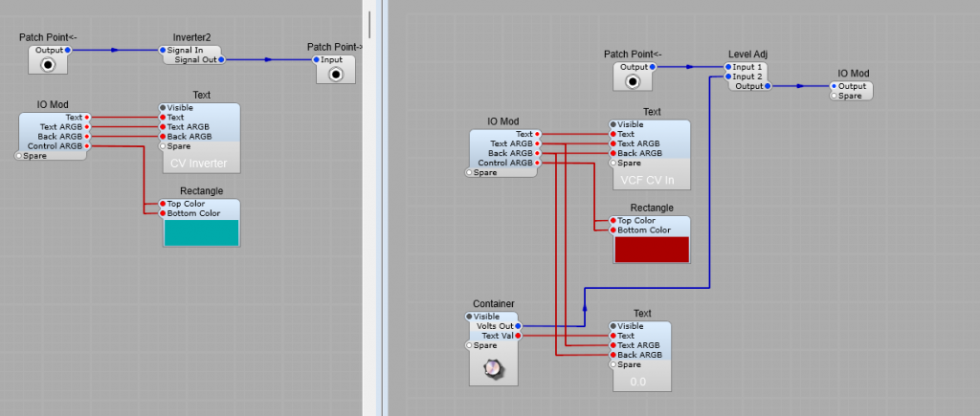Screen dimensions: 980x416
Task: Click the Volts Out pin on Container
Action: tap(518, 326)
